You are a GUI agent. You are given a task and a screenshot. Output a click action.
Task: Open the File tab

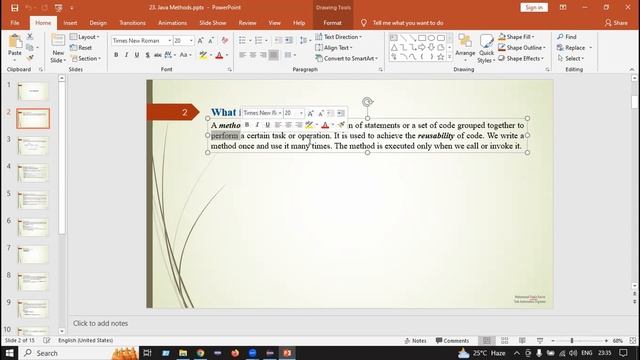pyautogui.click(x=15, y=23)
